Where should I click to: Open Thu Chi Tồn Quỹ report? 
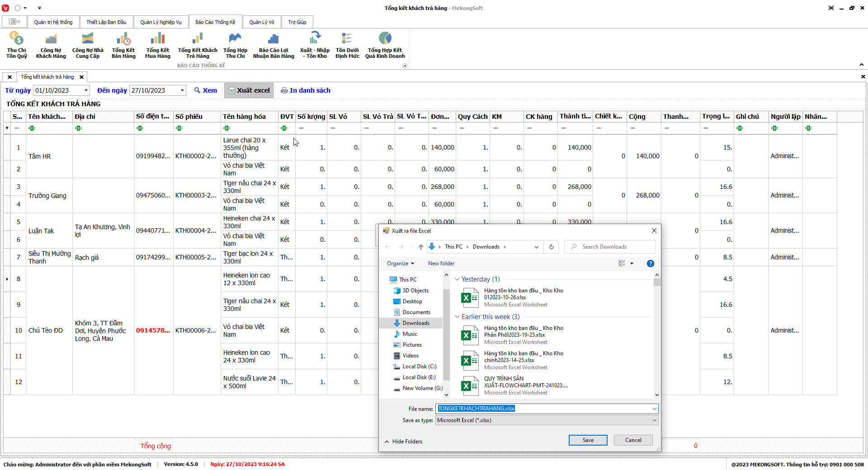[17, 45]
